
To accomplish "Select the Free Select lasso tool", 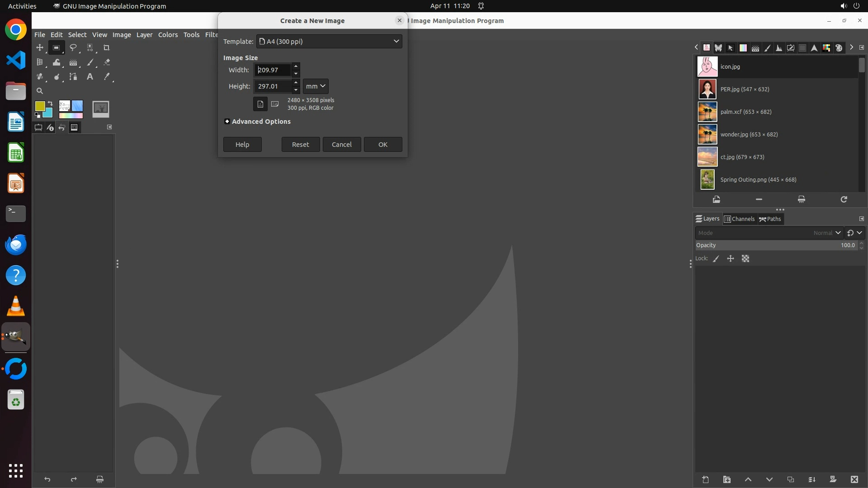I will pyautogui.click(x=73, y=47).
